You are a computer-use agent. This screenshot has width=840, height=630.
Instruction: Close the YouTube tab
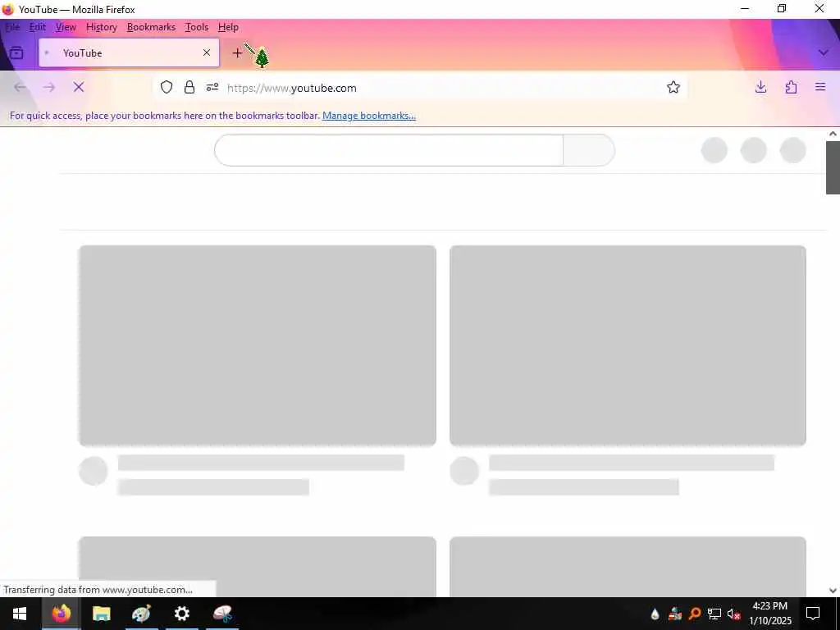206,52
